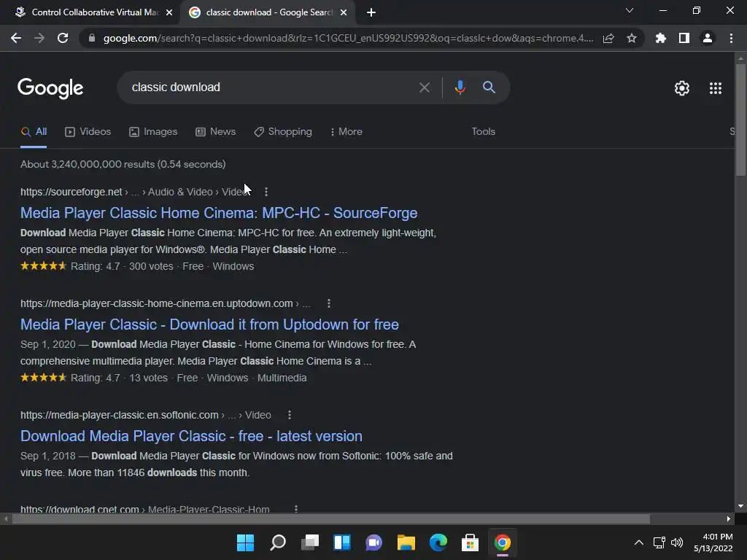Reload the current page
Viewport: 747px width, 560px height.
click(63, 38)
